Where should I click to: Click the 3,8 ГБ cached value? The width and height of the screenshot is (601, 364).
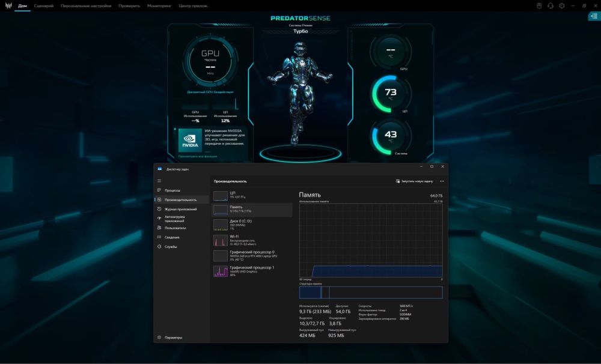coord(335,323)
